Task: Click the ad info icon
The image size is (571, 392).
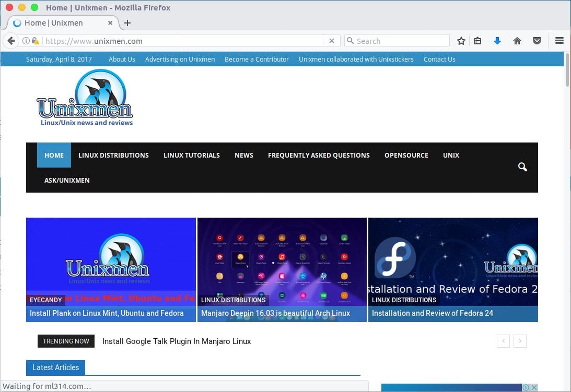Action: click(526, 388)
